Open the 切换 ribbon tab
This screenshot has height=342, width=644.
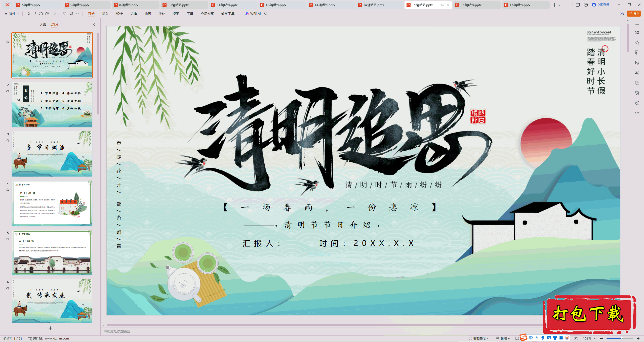click(134, 14)
